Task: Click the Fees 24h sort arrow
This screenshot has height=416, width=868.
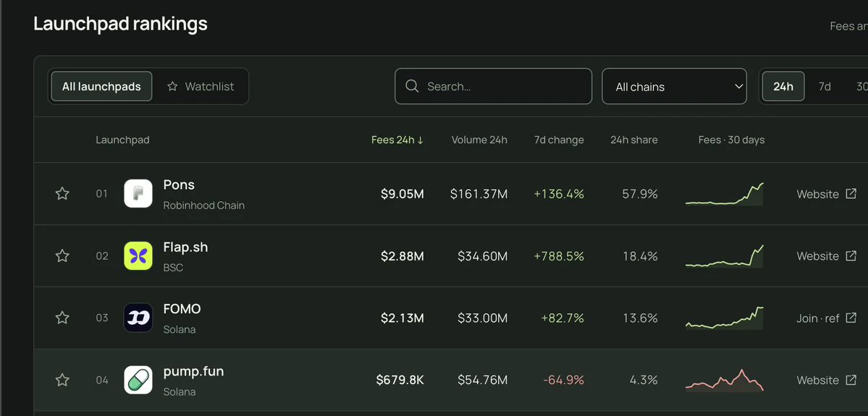Action: point(420,140)
